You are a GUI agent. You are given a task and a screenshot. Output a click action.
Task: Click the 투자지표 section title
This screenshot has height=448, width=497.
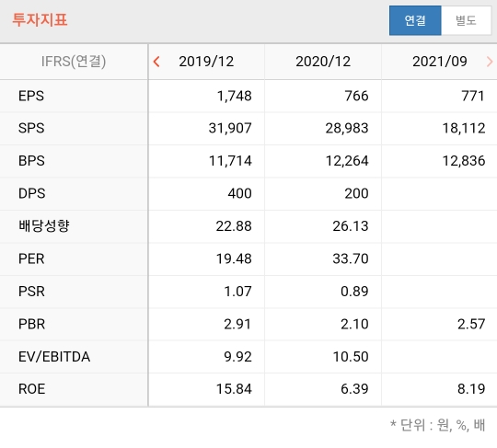coord(40,19)
